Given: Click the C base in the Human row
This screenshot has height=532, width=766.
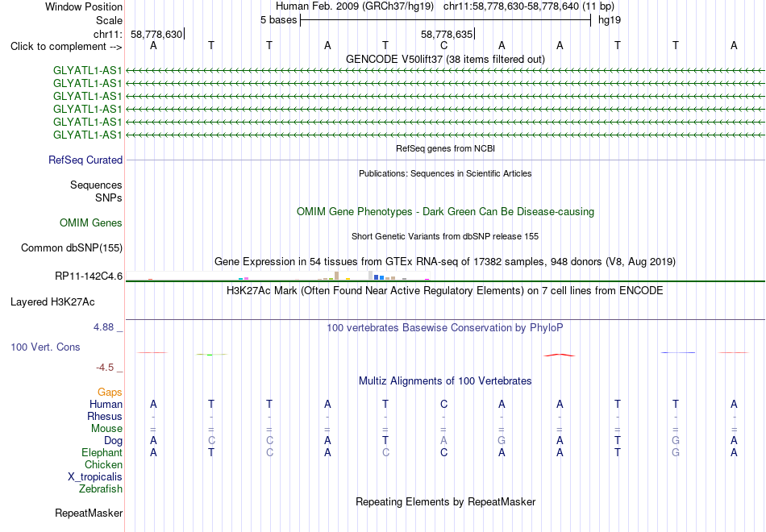Looking at the screenshot, I should [x=443, y=404].
